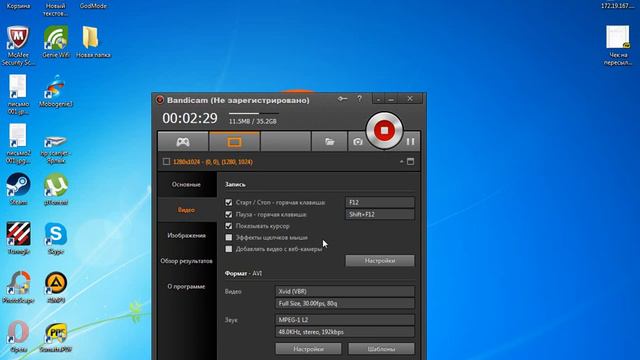640x360 pixels.
Task: Launch Opera from the desktop
Action: [x=18, y=336]
